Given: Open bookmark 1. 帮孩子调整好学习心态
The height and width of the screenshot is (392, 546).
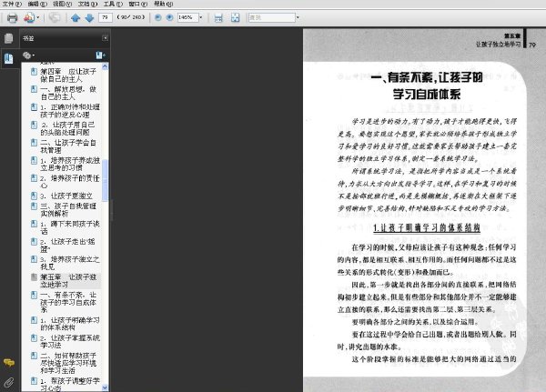Looking at the screenshot, I should click(70, 385).
